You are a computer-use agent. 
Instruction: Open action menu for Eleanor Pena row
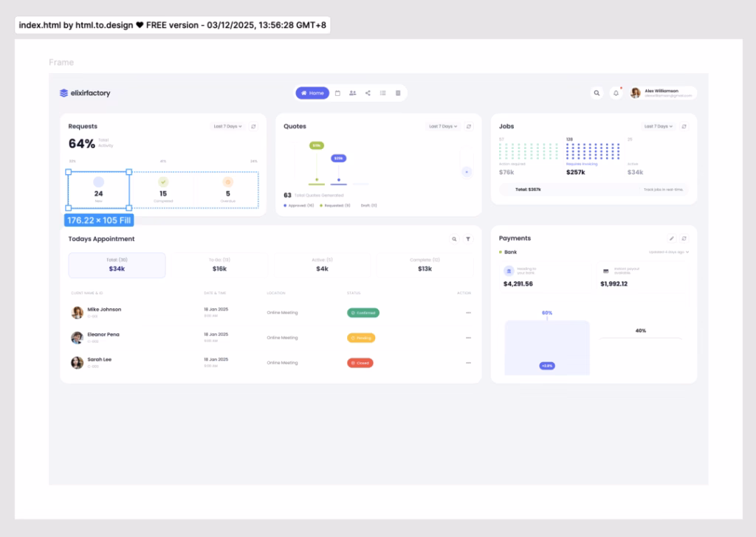(x=468, y=338)
